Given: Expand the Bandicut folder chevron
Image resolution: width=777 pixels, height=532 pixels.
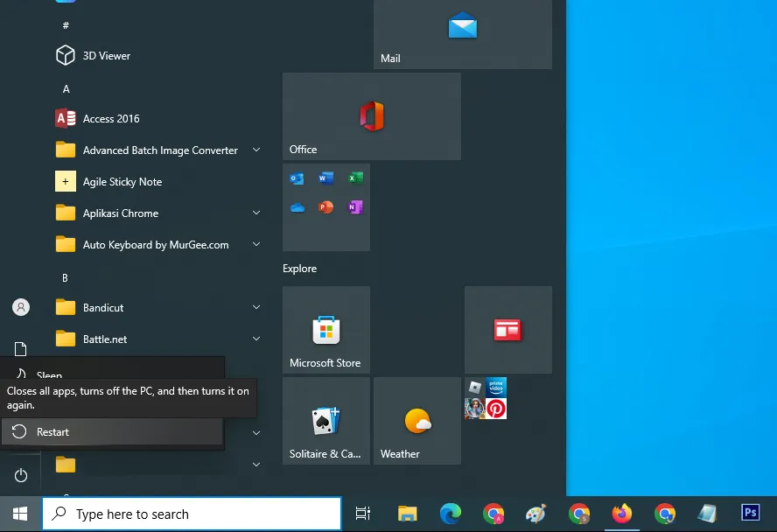Looking at the screenshot, I should pos(256,307).
